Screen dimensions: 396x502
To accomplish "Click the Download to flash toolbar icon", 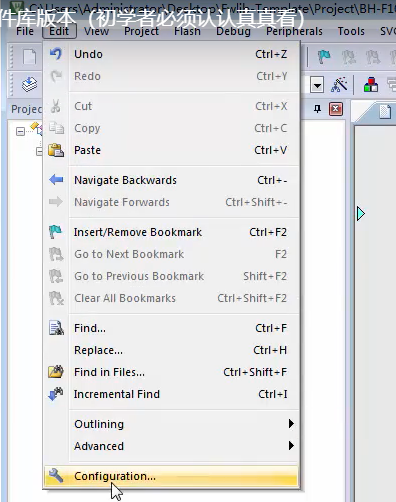I will tap(29, 84).
